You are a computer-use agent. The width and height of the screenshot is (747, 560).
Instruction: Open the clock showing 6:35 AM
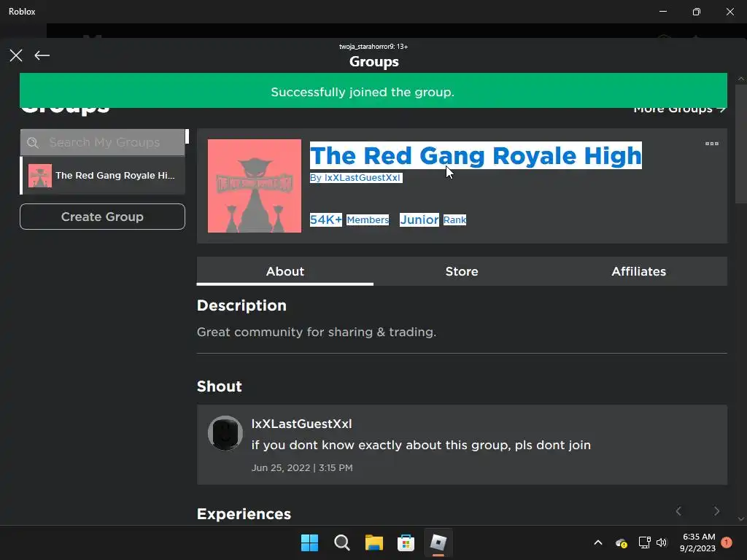(698, 542)
